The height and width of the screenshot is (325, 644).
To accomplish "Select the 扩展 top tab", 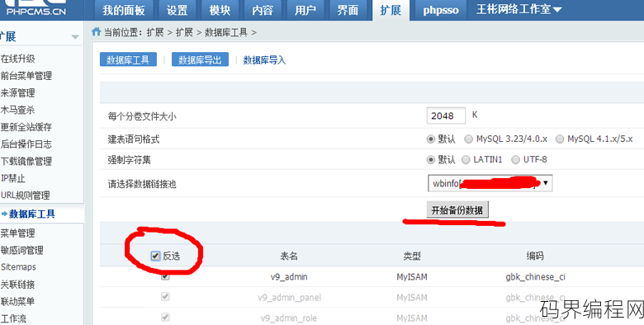I will [x=391, y=10].
